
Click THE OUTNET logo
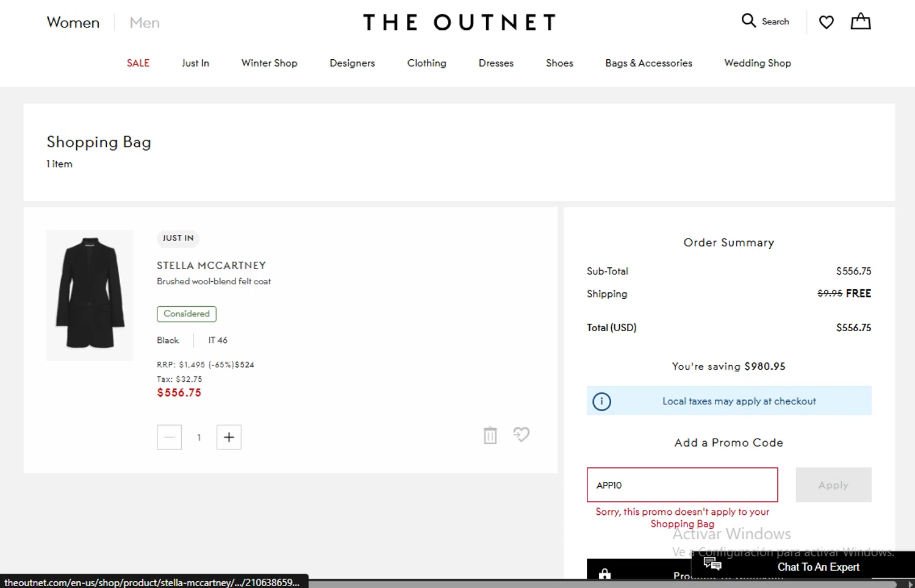pyautogui.click(x=459, y=23)
